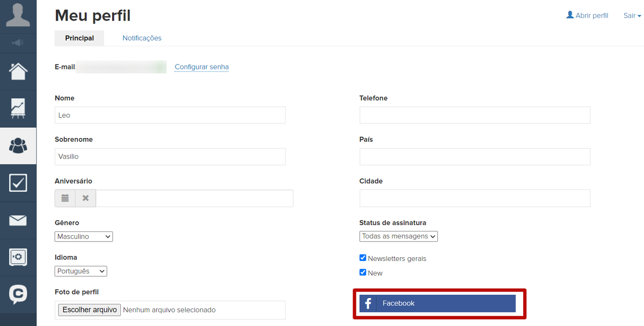Select the users group sidebar icon

[18, 146]
